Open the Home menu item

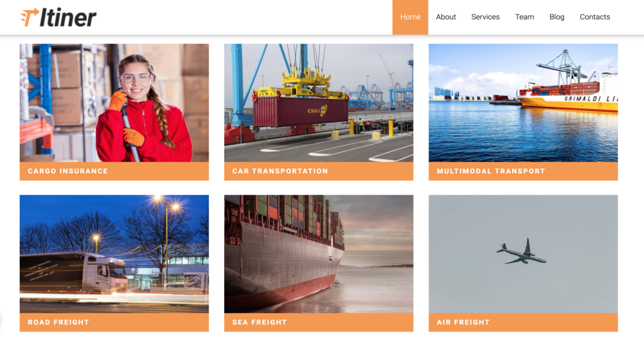(411, 17)
